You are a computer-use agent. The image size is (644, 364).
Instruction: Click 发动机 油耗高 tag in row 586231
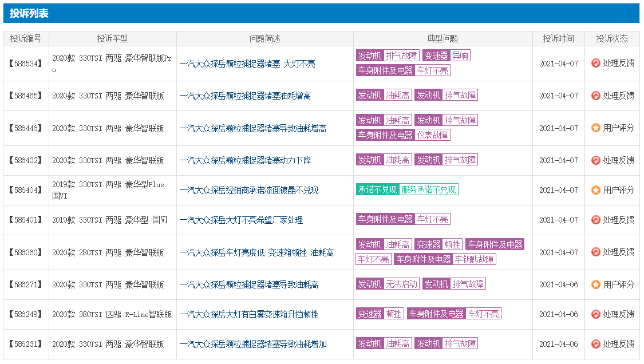384,343
